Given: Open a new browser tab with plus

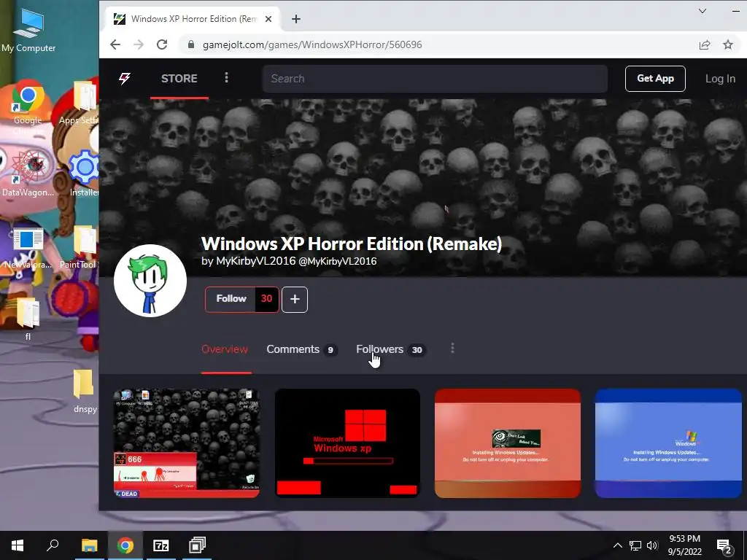Looking at the screenshot, I should point(296,19).
